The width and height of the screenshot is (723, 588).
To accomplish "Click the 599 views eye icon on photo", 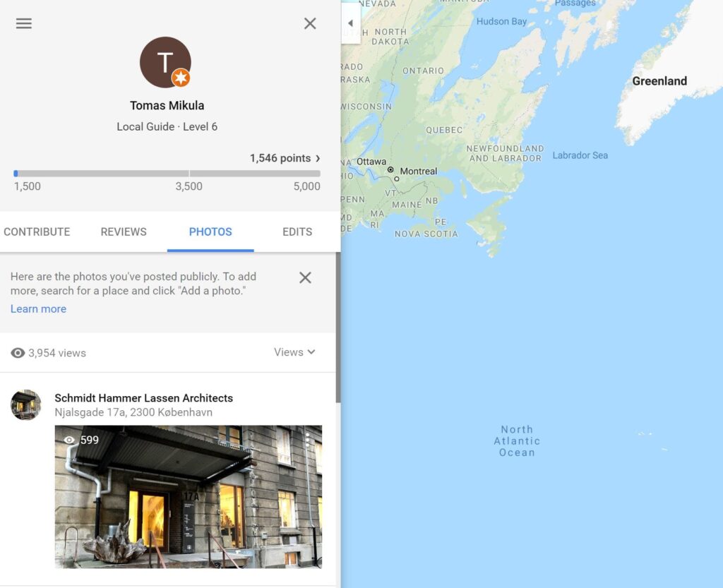I will 69,440.
